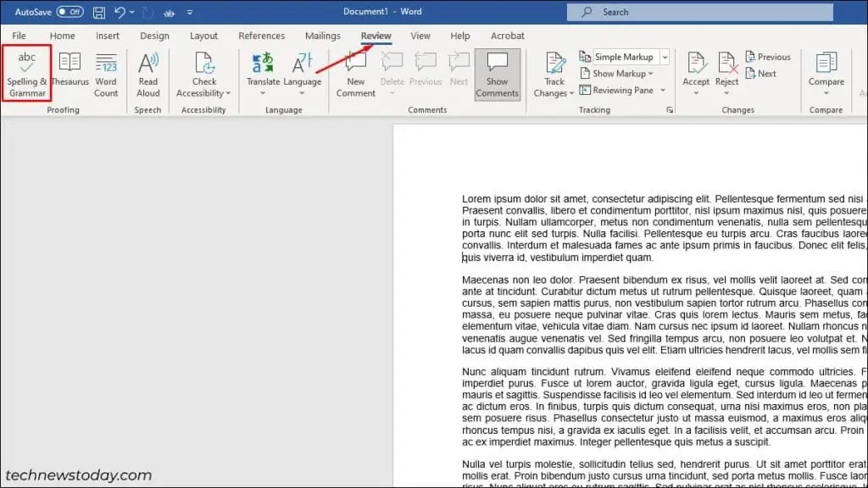Insert a New Comment
The height and width of the screenshot is (488, 868).
355,75
